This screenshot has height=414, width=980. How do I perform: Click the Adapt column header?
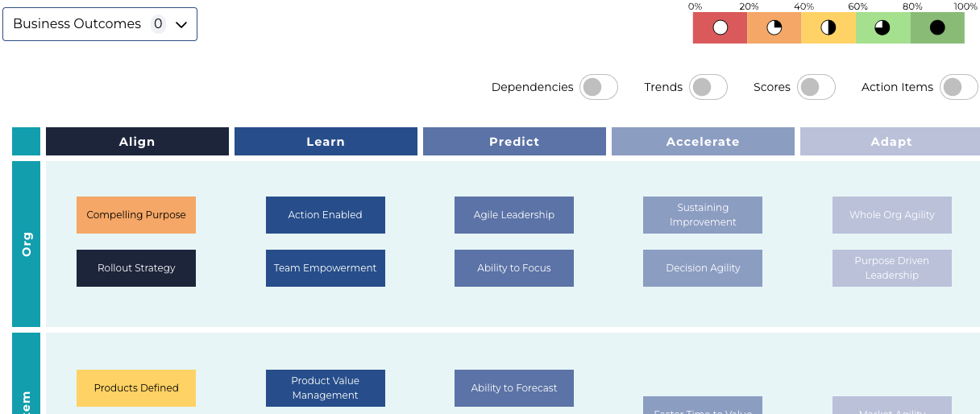891,142
